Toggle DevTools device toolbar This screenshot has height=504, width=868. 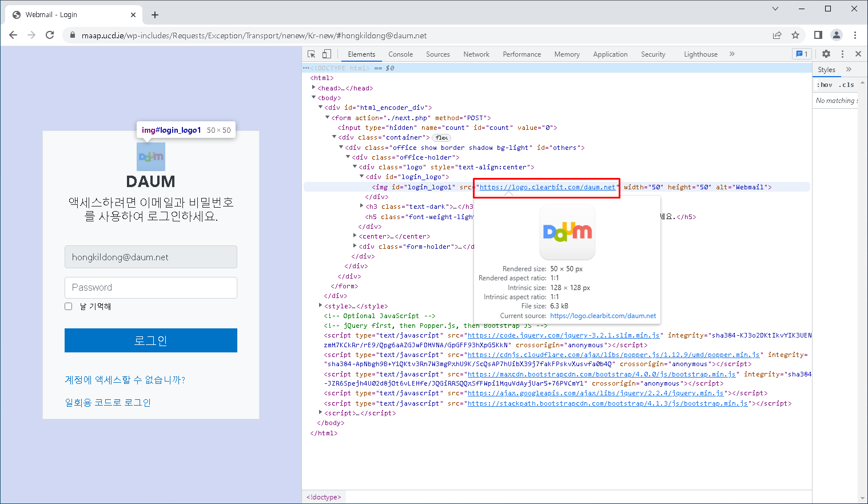click(x=327, y=54)
